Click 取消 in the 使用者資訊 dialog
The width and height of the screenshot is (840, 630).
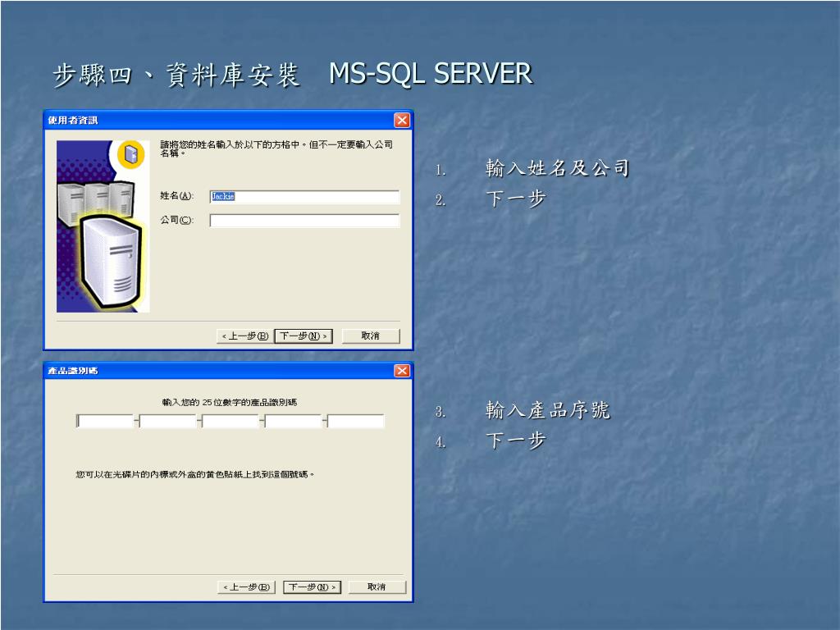tap(370, 336)
